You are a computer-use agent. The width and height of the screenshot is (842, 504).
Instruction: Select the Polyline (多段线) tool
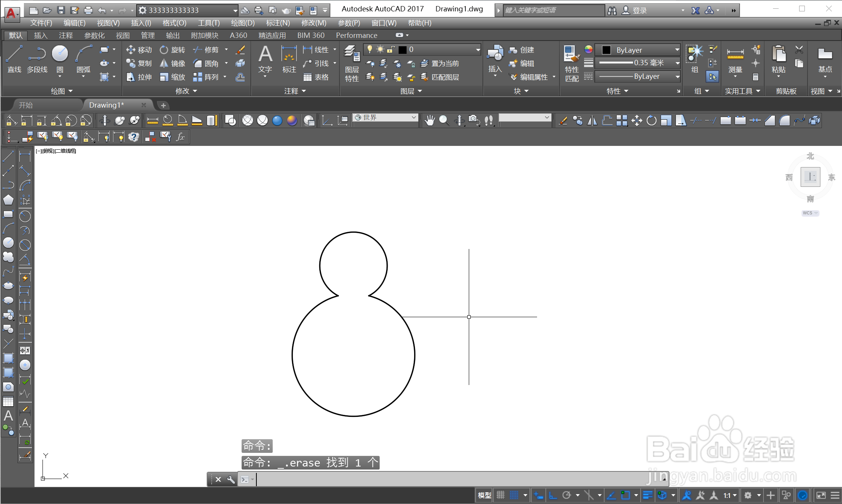pos(37,59)
